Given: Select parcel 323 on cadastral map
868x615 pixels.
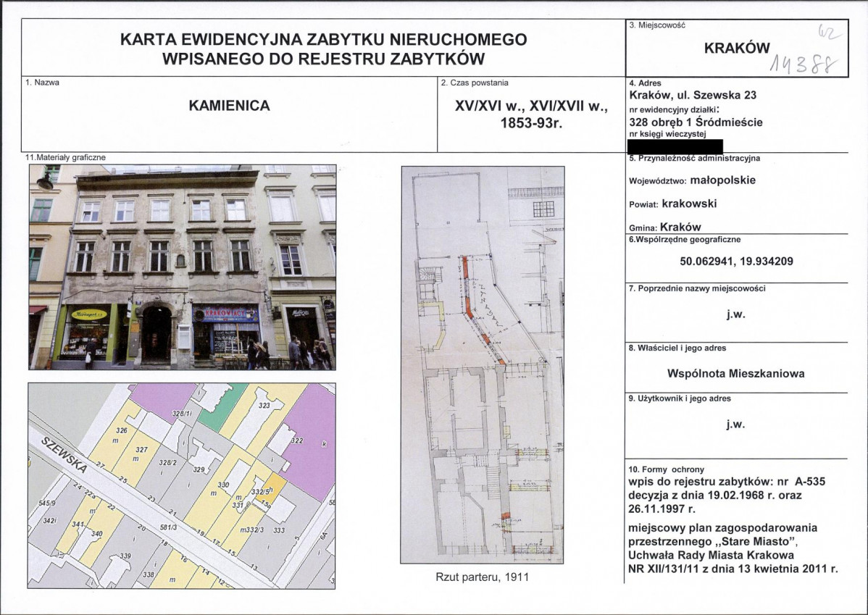Looking at the screenshot, I should (x=264, y=406).
